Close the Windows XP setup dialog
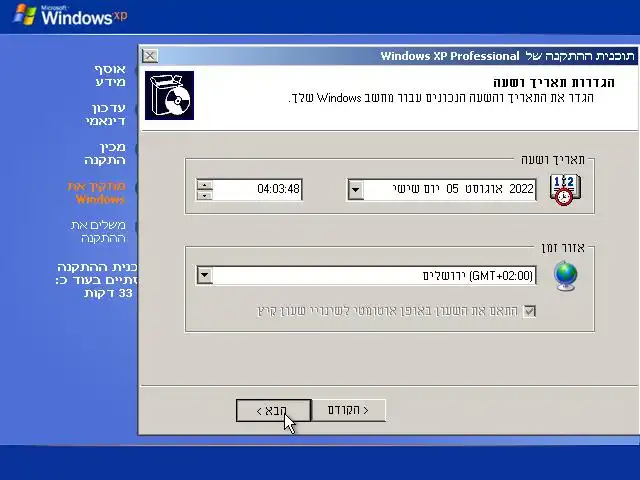Viewport: 640px width, 480px height. (150, 56)
